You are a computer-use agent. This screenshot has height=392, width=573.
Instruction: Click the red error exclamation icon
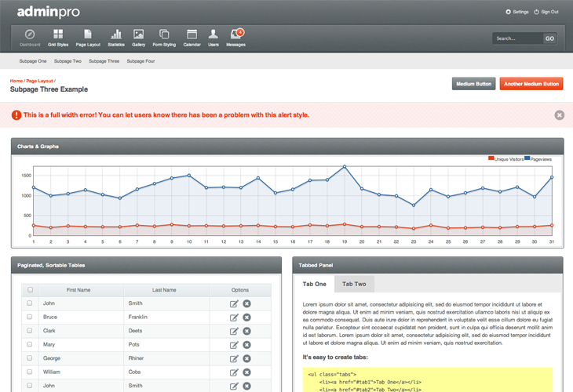pos(16,115)
